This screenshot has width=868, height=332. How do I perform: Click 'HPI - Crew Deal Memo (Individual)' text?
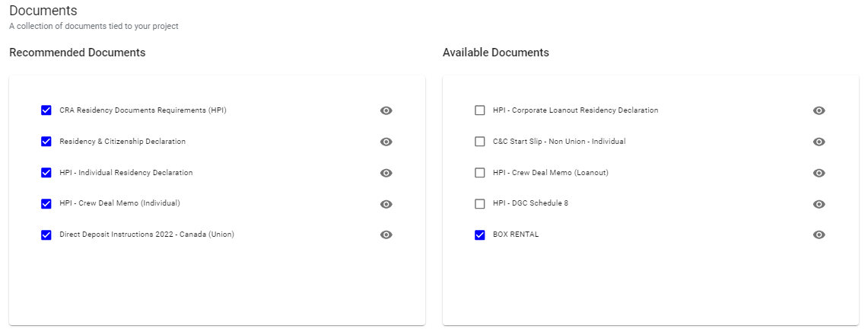(119, 203)
